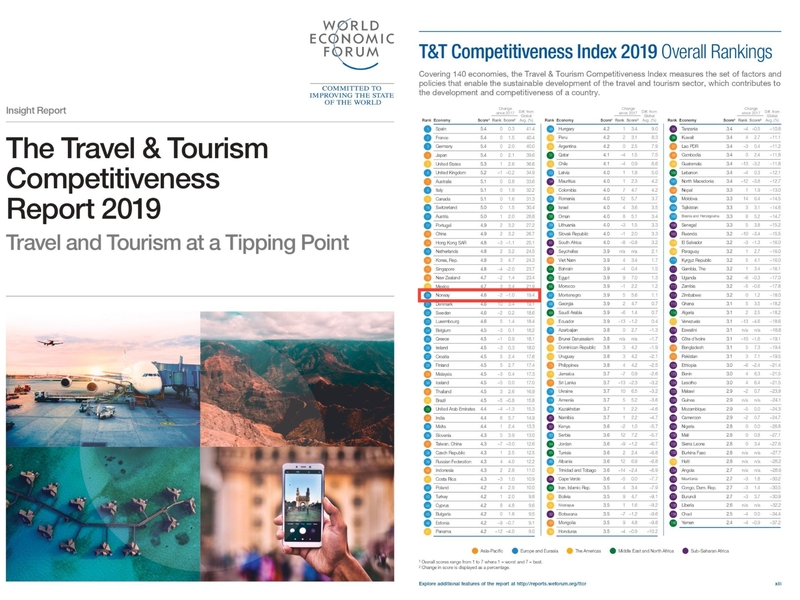Click the Asia-Pacific orange legend dot
The height and width of the screenshot is (600, 800).
pyautogui.click(x=475, y=551)
